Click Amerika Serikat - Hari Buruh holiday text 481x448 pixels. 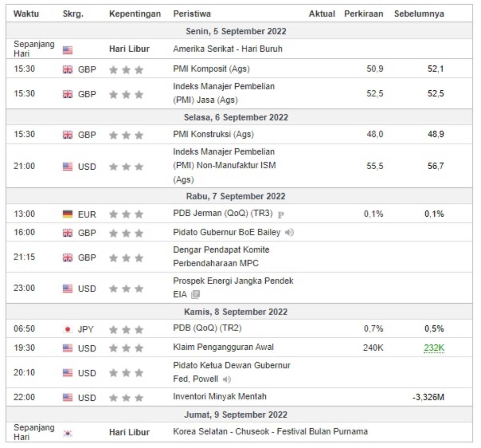(228, 49)
